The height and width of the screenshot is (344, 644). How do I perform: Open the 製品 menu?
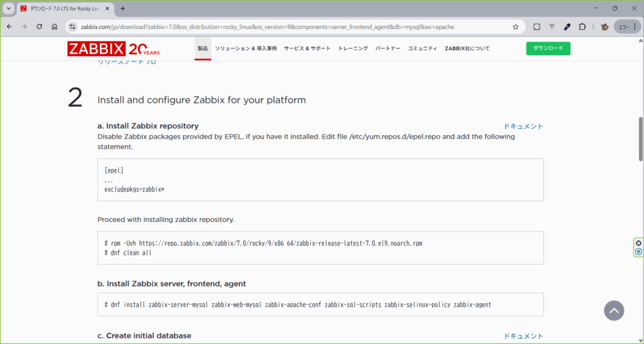[x=203, y=48]
